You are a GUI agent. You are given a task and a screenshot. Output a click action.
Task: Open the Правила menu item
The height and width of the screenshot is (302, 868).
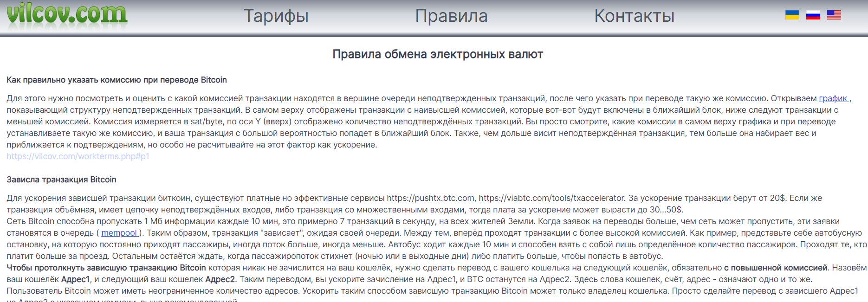[451, 16]
